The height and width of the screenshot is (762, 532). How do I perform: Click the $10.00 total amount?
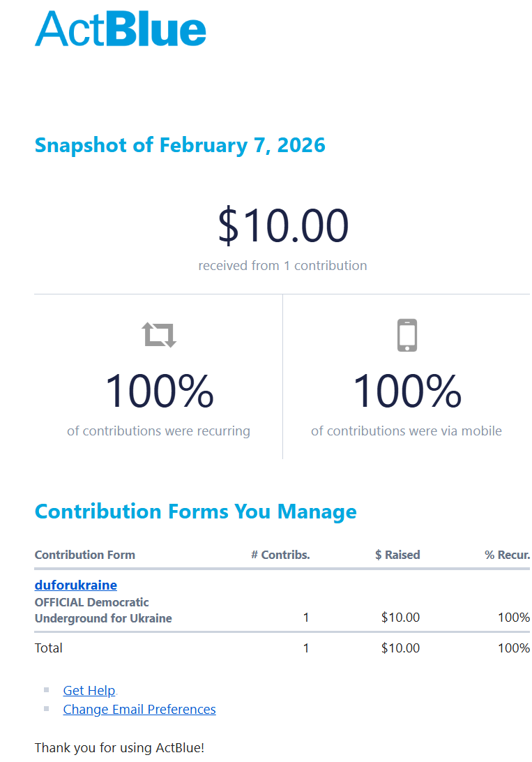coord(283,225)
